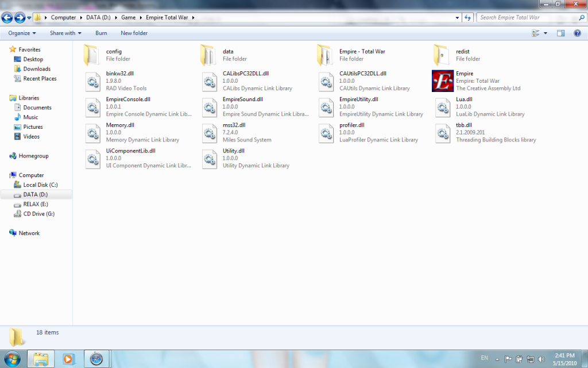Image resolution: width=588 pixels, height=368 pixels.
Task: Open the config folder icon
Action: (92, 55)
